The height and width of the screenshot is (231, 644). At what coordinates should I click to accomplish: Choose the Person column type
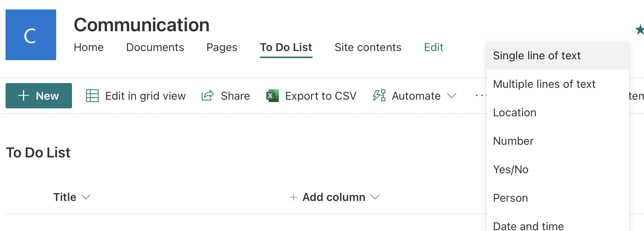pyautogui.click(x=510, y=198)
